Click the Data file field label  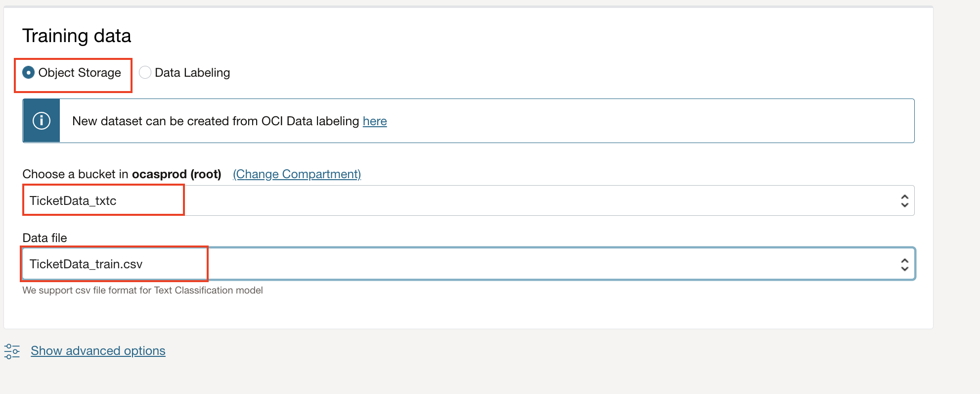pos(45,238)
